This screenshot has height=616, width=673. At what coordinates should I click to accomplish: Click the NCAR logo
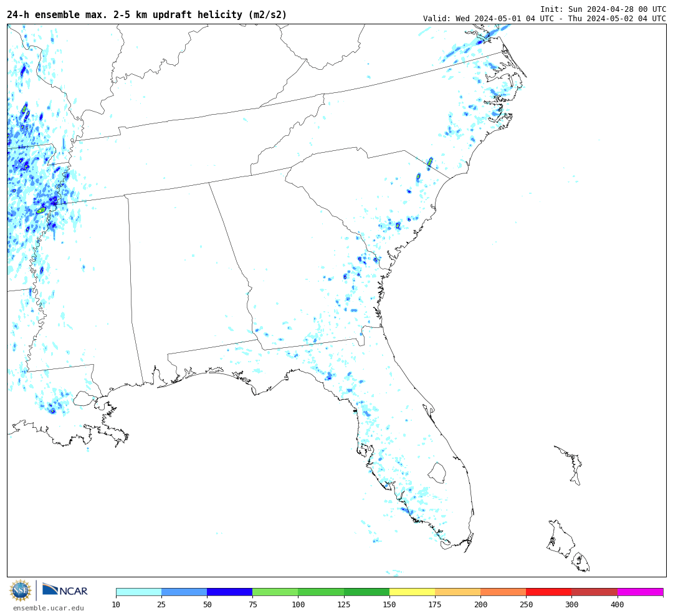point(65,590)
